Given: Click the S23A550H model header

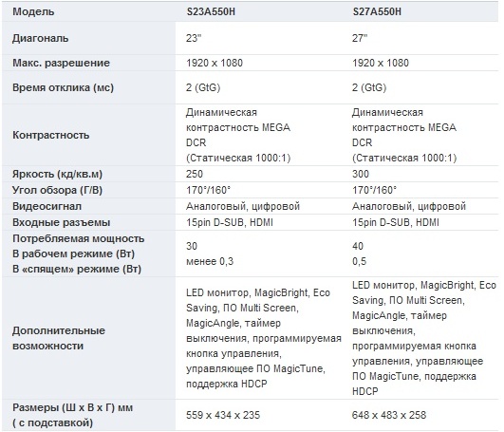Looking at the screenshot, I should click(211, 12).
